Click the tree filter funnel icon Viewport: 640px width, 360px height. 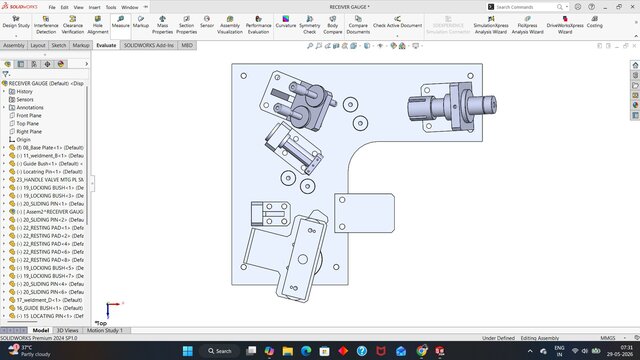coord(5,74)
